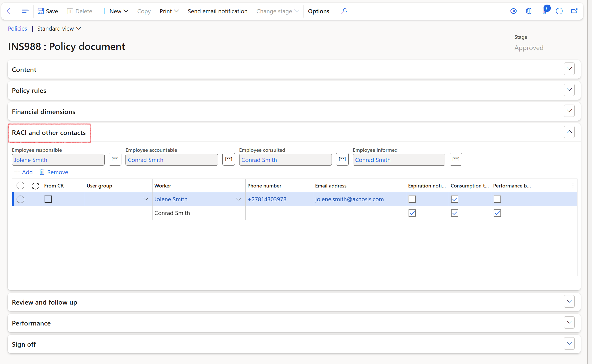
Task: Expand the Policy rules section
Action: (x=569, y=90)
